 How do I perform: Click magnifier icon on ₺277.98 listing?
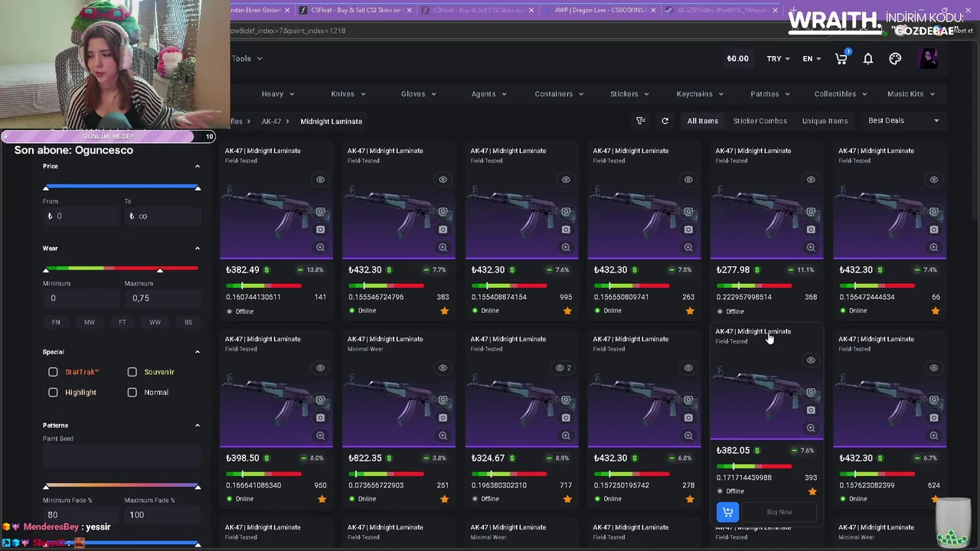point(811,247)
